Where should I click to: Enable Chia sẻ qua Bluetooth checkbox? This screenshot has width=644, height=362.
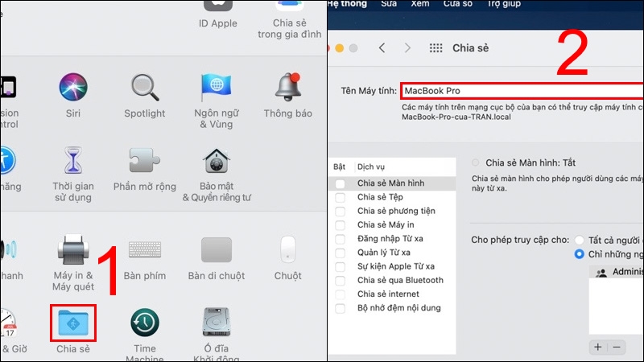click(340, 281)
